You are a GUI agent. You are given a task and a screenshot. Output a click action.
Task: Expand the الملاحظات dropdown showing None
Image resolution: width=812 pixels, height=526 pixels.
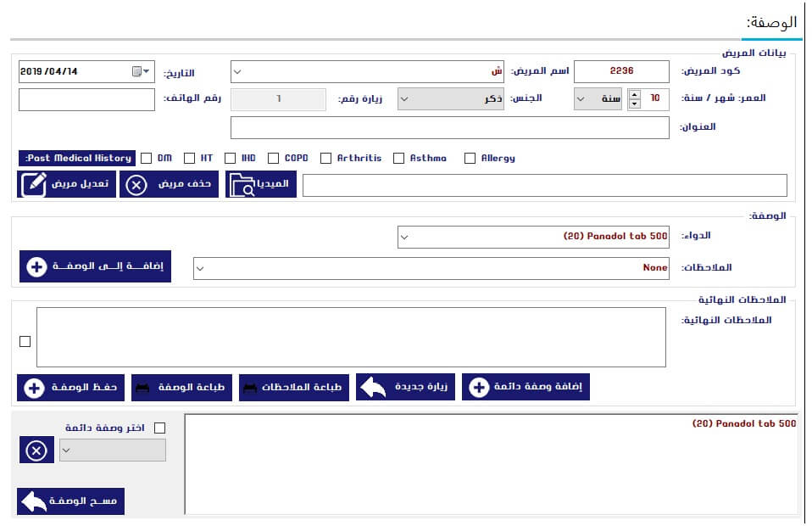point(200,268)
